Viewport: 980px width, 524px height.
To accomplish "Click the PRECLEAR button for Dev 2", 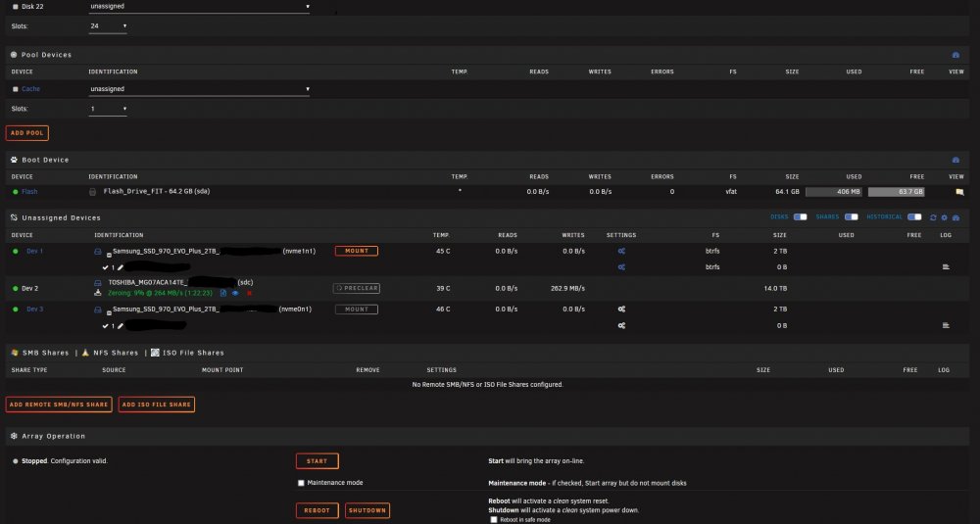I will pyautogui.click(x=357, y=289).
